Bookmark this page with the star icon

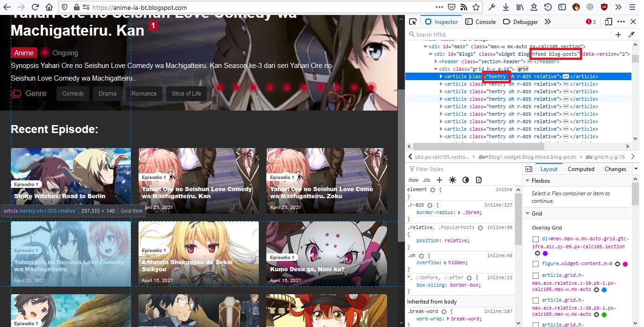(476, 7)
